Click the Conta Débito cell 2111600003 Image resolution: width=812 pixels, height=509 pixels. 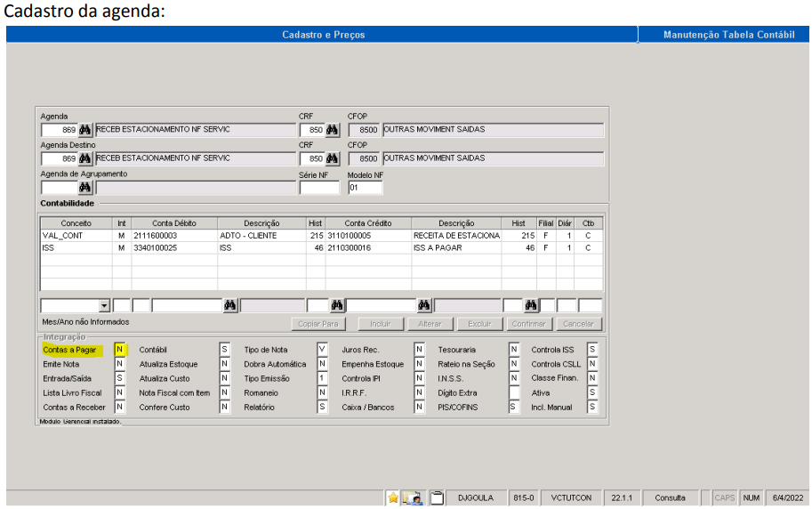tap(174, 236)
